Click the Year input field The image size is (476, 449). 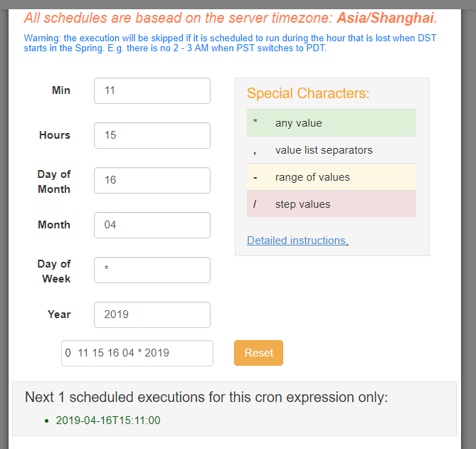coord(152,315)
